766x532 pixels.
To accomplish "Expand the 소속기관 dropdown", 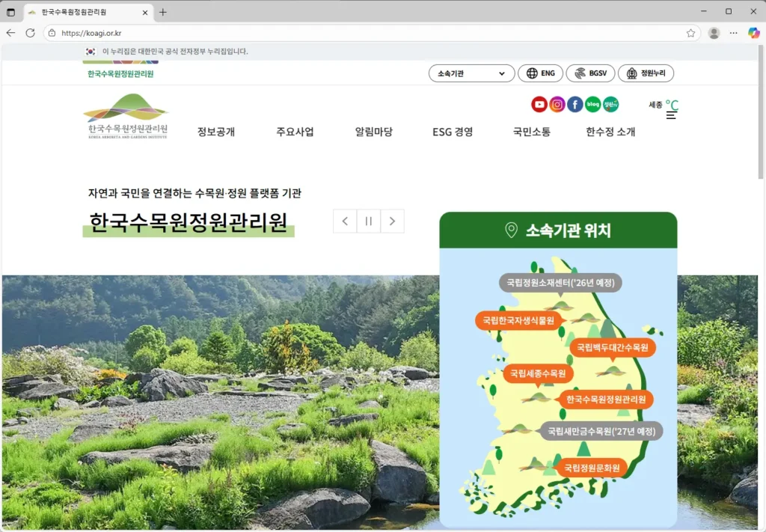I will pyautogui.click(x=471, y=73).
